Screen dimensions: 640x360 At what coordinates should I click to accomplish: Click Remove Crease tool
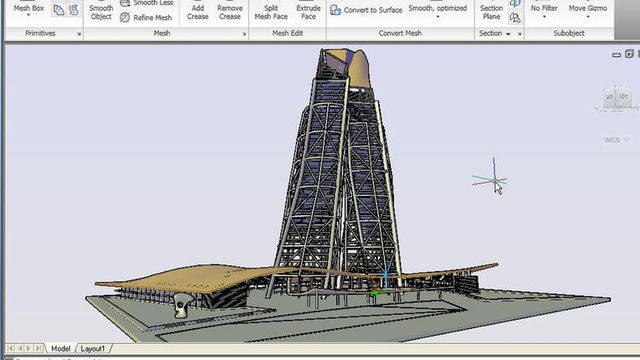click(229, 12)
